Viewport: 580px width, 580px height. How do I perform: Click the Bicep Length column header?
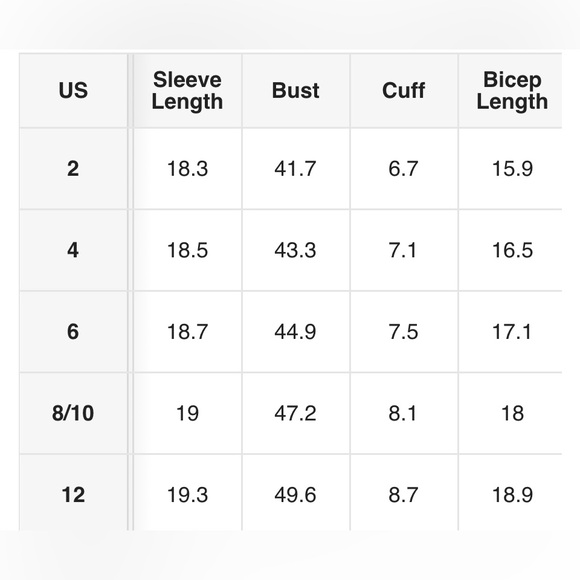coord(512,91)
